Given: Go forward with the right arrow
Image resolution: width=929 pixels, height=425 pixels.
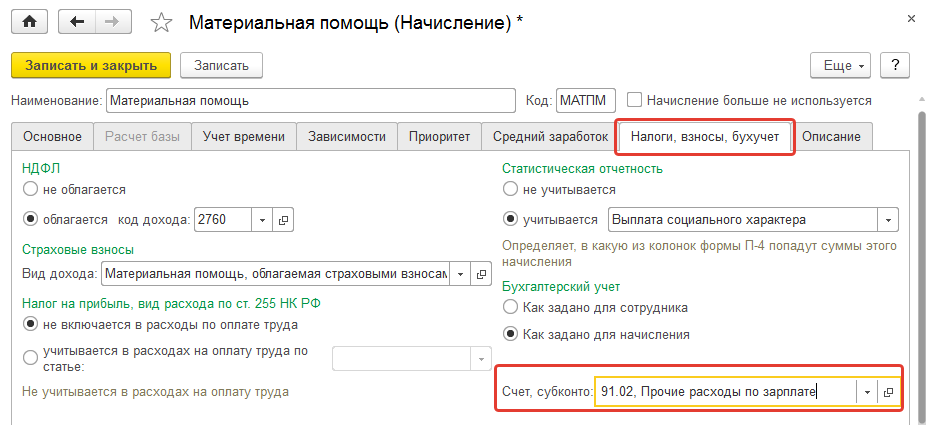Looking at the screenshot, I should [112, 21].
